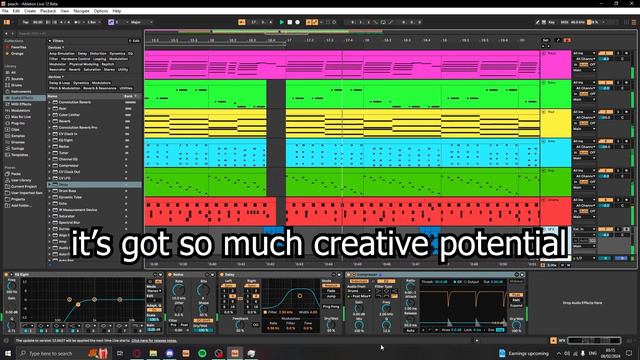This screenshot has width=640, height=360.
Task: Toggle the Redux device activator
Action: 170,275
